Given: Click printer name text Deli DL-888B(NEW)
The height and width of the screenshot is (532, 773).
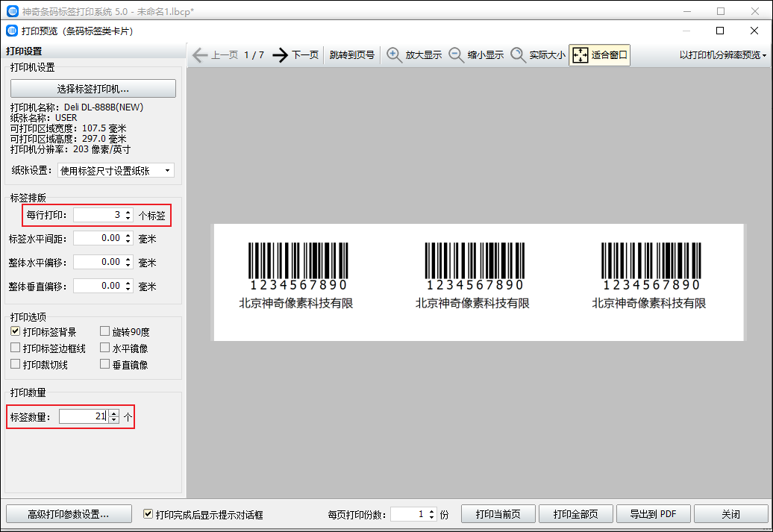Looking at the screenshot, I should coord(104,107).
